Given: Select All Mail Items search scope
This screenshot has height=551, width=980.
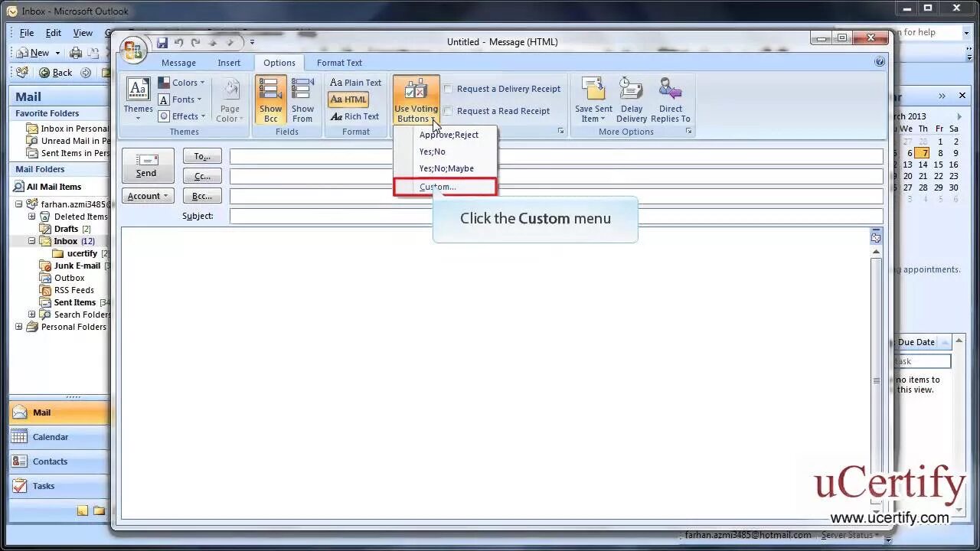Looking at the screenshot, I should [x=47, y=187].
